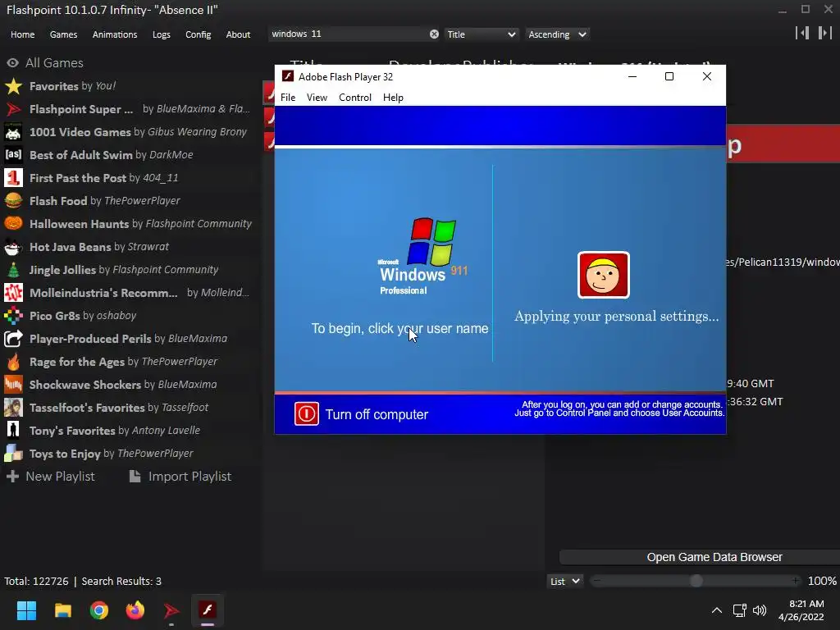Screen dimensions: 840x630
Task: Select the All Games label in the sidebar
Action: click(55, 62)
